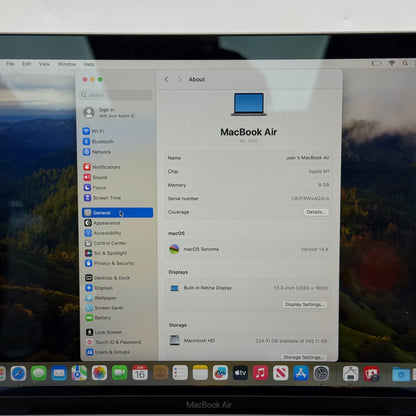
Task: Open Accessibility settings
Action: coord(103,233)
